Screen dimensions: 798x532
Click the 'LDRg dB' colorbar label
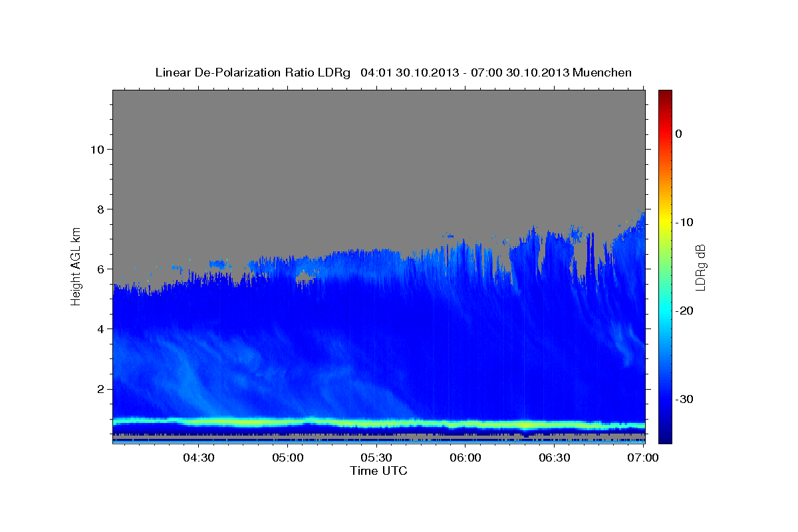point(700,267)
